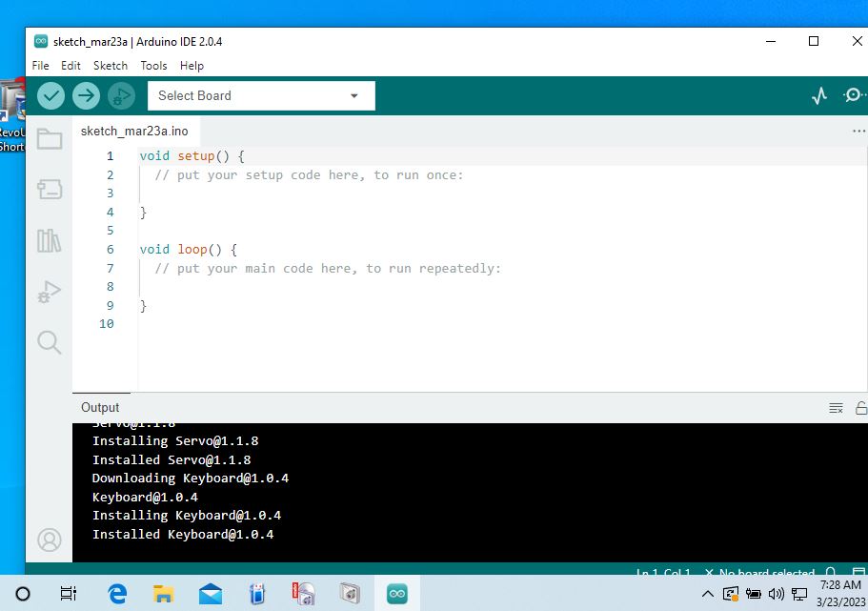Open the Select Board dropdown
868x611 pixels.
[261, 96]
